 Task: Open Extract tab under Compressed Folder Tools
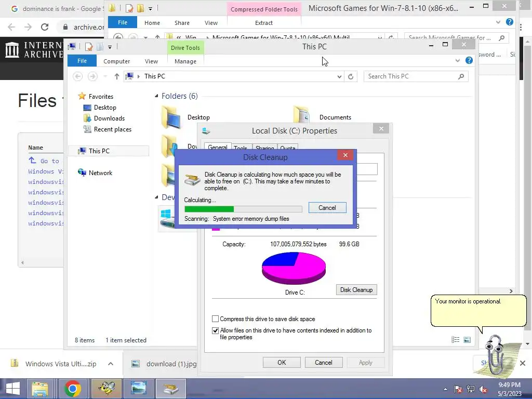tap(263, 23)
